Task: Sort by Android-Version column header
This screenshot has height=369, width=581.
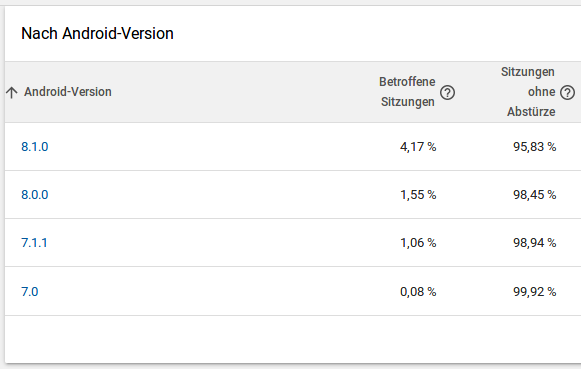Action: [68, 92]
